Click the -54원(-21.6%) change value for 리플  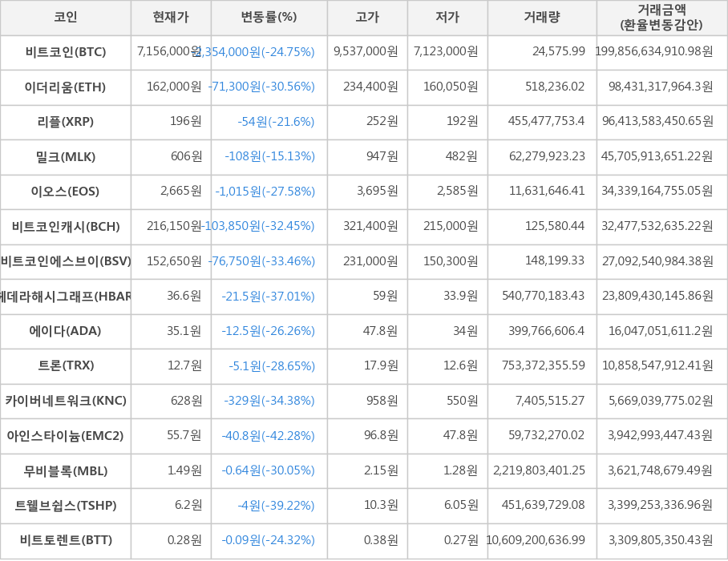coord(276,122)
